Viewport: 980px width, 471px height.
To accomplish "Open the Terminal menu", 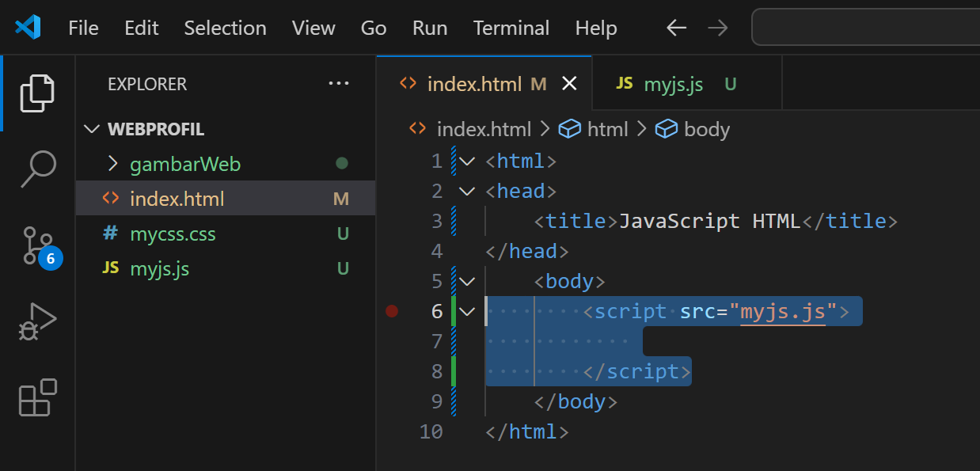I will [511, 28].
